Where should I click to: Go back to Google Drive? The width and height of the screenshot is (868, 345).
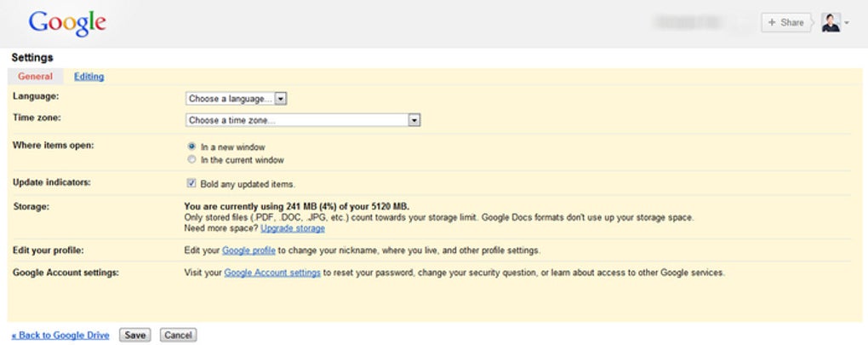click(x=60, y=336)
